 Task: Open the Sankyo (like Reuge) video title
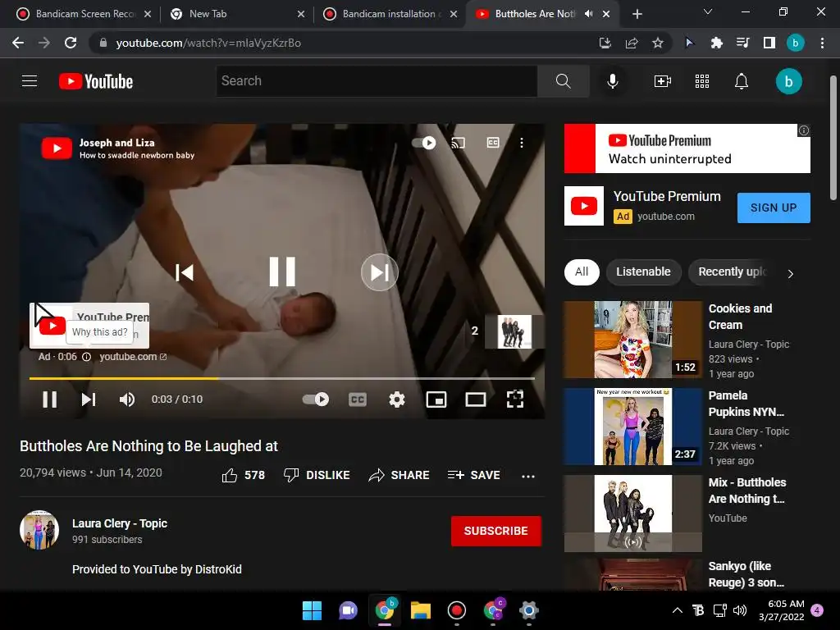tap(746, 573)
